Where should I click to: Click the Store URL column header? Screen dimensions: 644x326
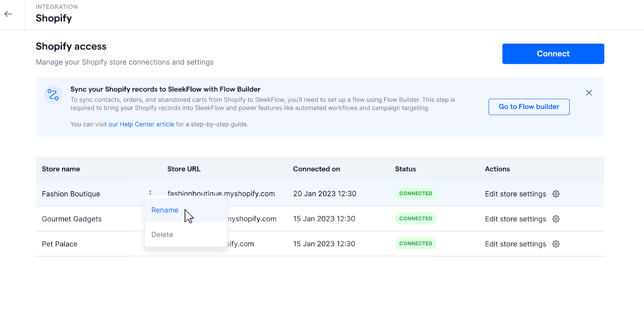click(184, 169)
